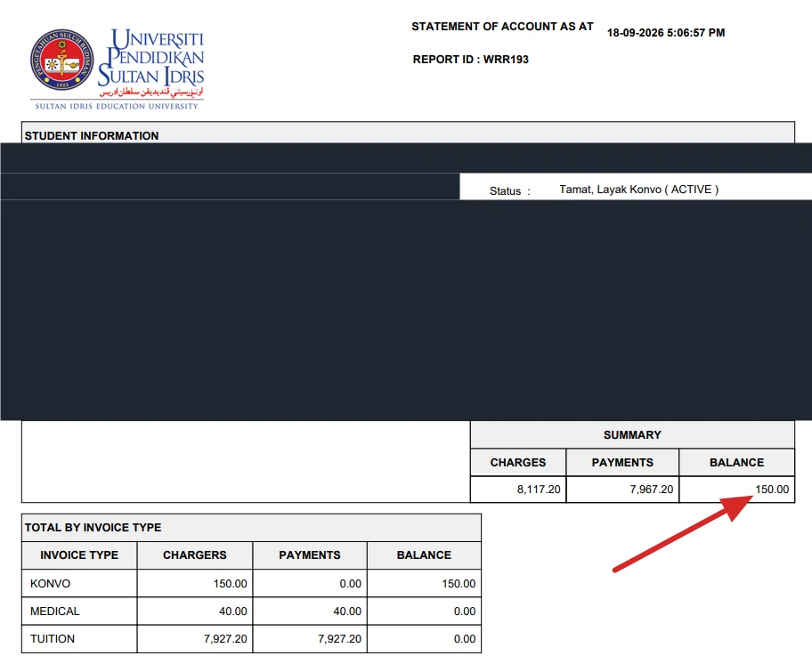Select total charges value 8,117.20
The width and height of the screenshot is (812, 656).
pos(539,490)
